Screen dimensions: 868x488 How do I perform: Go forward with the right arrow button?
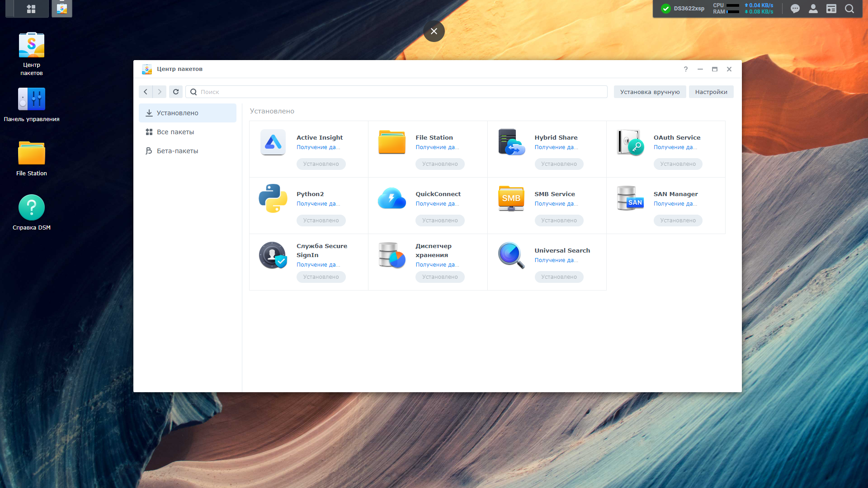(160, 92)
